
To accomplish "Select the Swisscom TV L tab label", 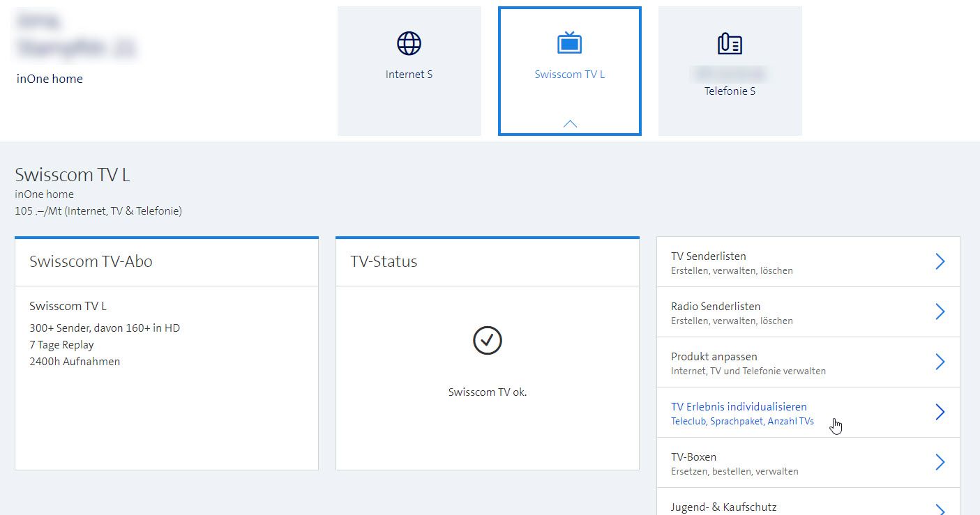I will point(570,74).
